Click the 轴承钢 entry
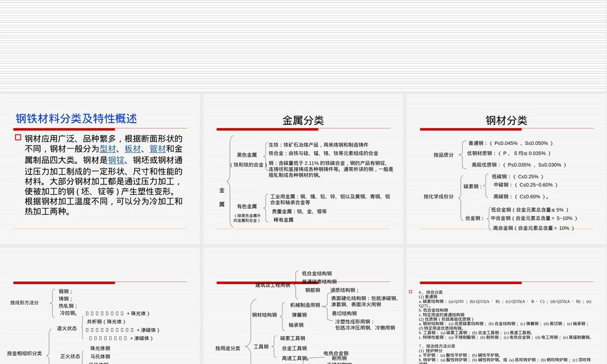Screen dimensions: 607x364 coord(296,325)
